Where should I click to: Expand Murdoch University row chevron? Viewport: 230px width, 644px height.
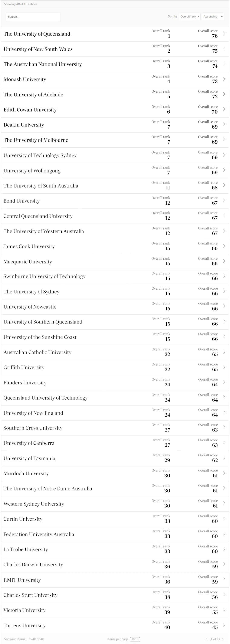click(224, 473)
